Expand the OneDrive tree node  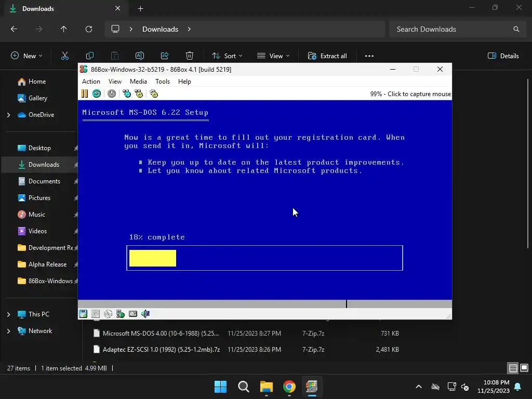8,115
